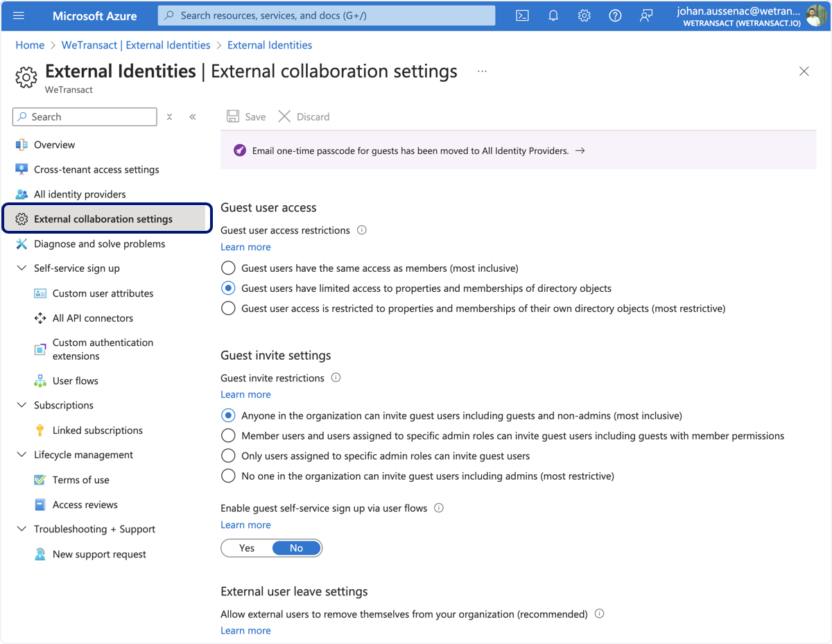Viewport: 832px width, 644px height.
Task: Click the user avatar picture
Action: [x=816, y=15]
